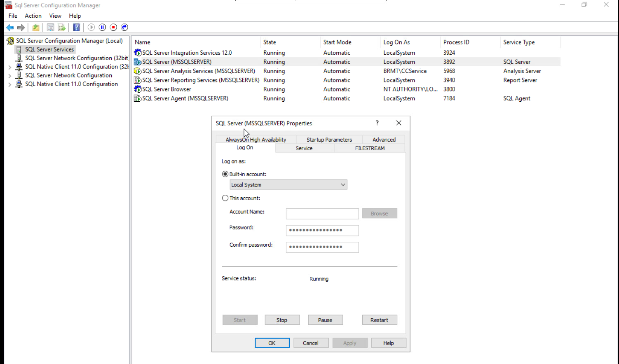619x364 pixels.
Task: Expand the 64-bit SQL Server Network Configuration node
Action: (x=10, y=75)
